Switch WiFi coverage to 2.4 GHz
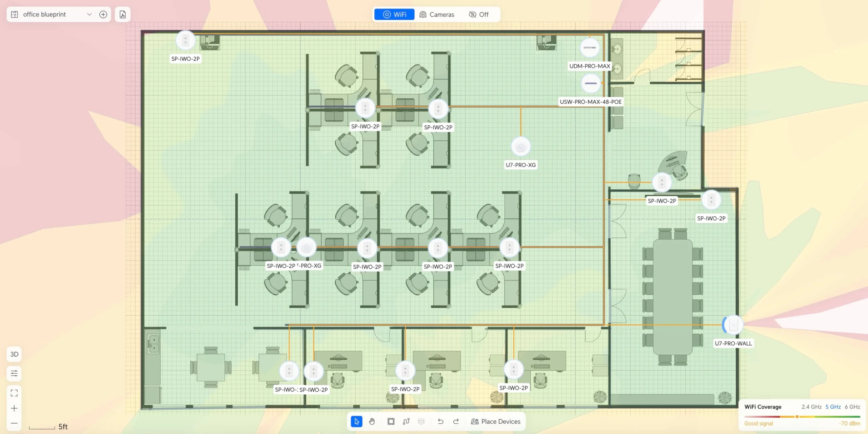This screenshot has height=434, width=868. click(x=811, y=407)
